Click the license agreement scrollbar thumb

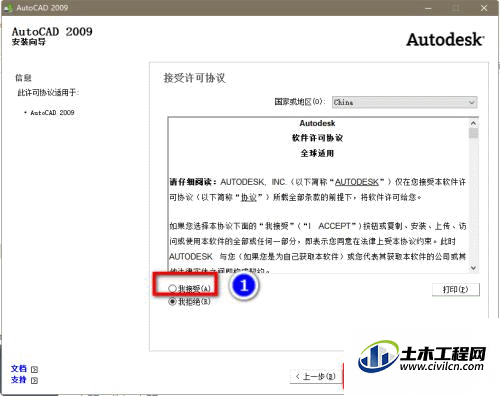pyautogui.click(x=473, y=133)
